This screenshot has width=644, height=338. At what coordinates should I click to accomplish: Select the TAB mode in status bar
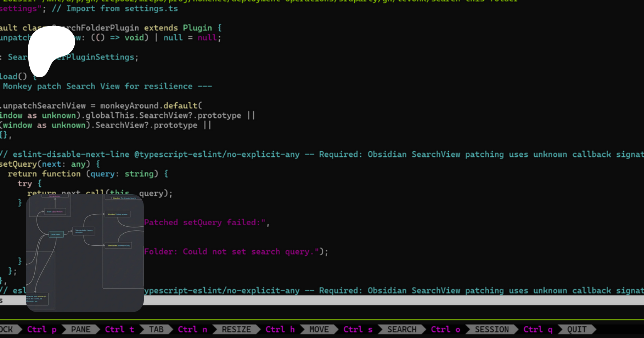[x=156, y=329]
